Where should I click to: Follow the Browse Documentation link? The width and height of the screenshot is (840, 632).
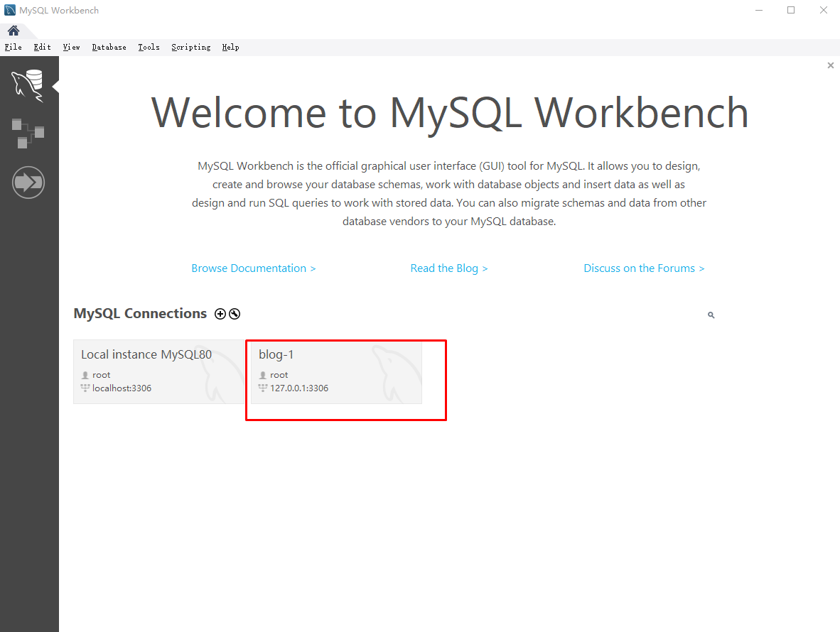254,268
